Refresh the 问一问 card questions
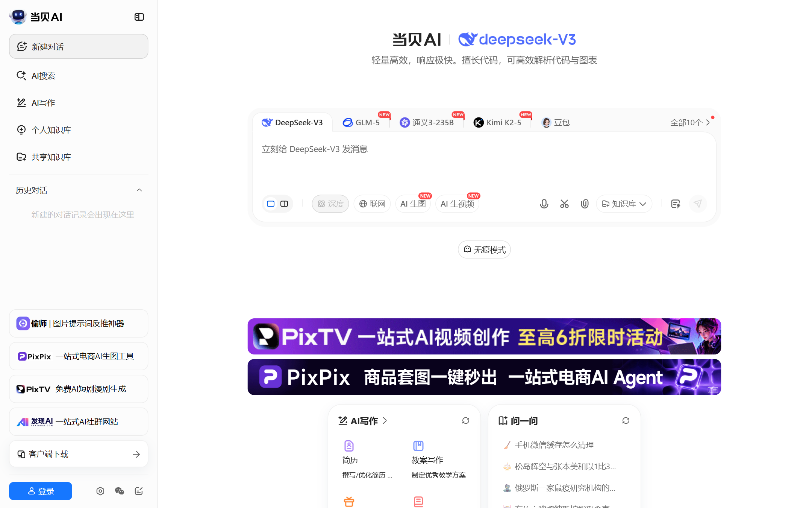 [x=626, y=420]
